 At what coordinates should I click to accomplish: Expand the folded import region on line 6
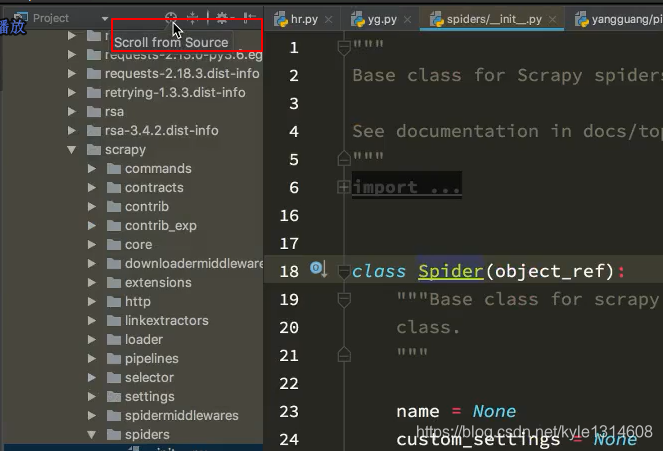point(343,186)
